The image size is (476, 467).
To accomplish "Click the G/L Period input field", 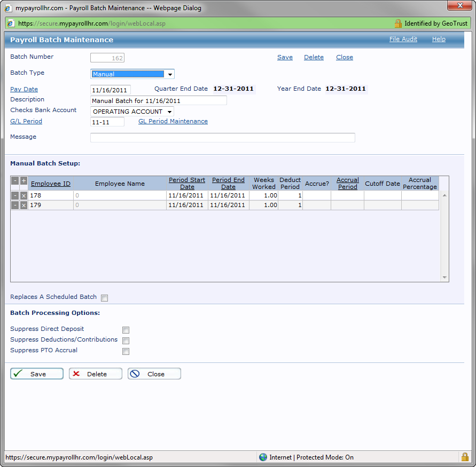I will (x=107, y=122).
